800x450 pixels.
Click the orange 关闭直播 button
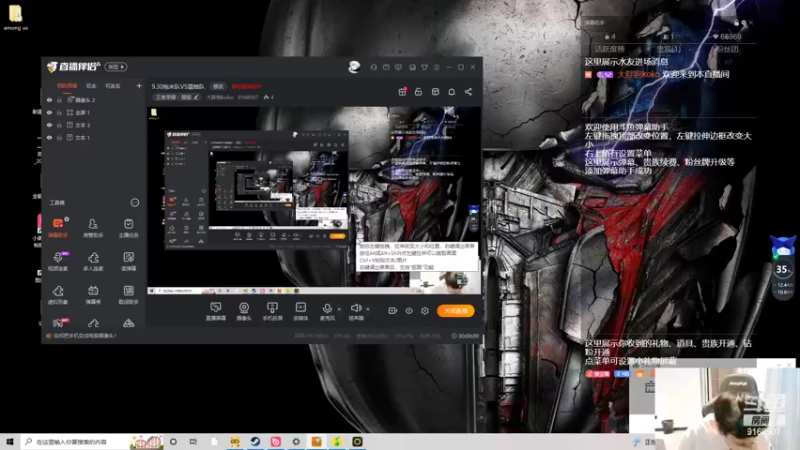[x=456, y=311]
